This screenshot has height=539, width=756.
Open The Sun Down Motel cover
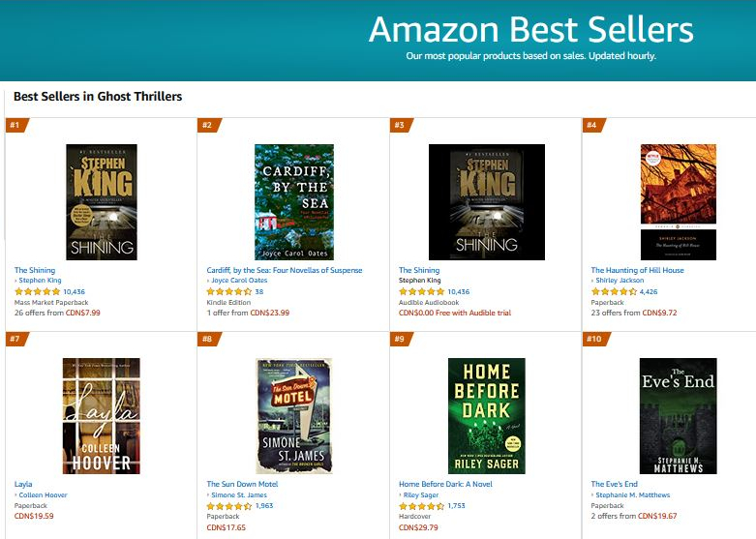click(x=293, y=415)
